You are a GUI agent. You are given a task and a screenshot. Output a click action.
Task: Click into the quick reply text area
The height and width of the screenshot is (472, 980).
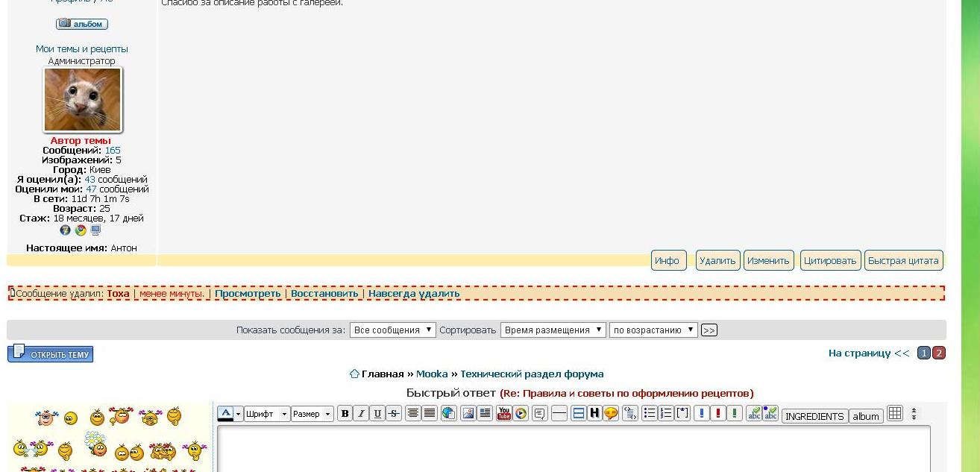573,449
